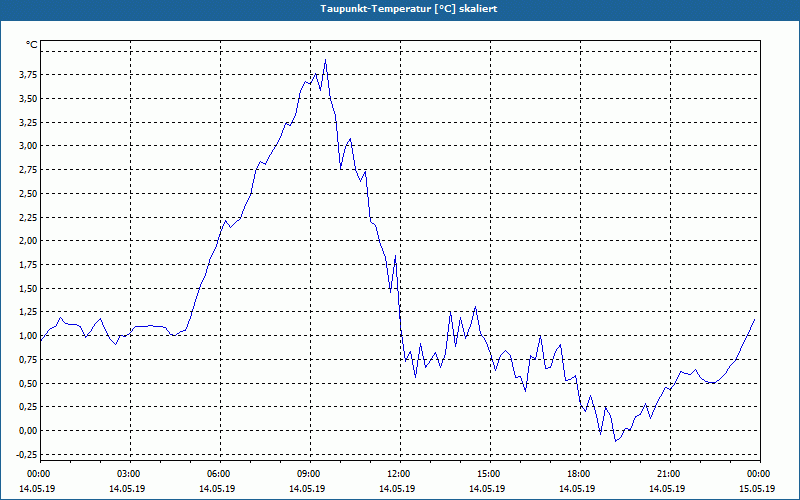800x500 pixels.
Task: Click the "2,75" y-axis label
Action: tap(28, 170)
